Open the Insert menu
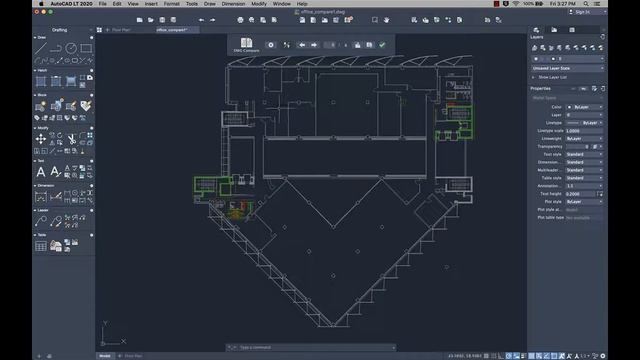640x360 pixels. click(x=151, y=4)
